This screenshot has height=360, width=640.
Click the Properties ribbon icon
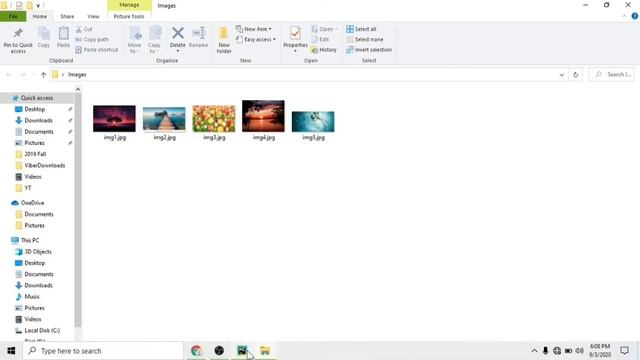point(295,40)
